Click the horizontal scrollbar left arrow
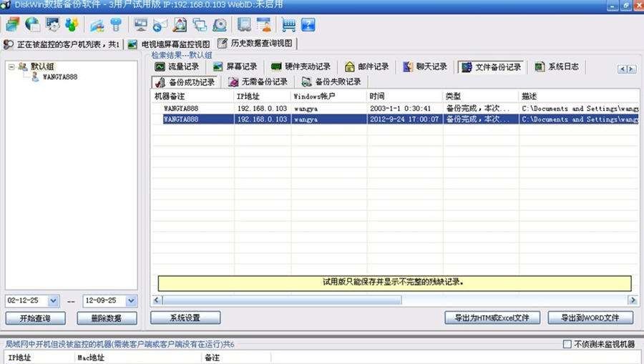Image resolution: width=644 pixels, height=364 pixels. [157, 300]
